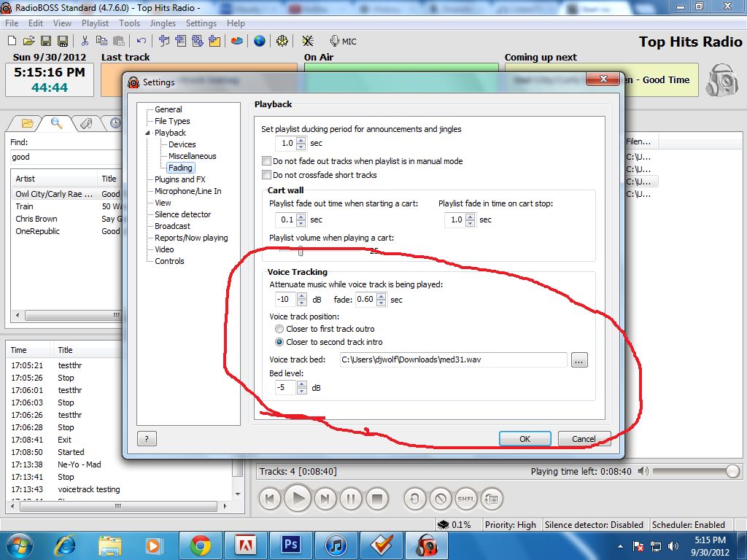747x560 pixels.
Task: Save the playlist with the first floppy icon
Action: pyautogui.click(x=46, y=41)
